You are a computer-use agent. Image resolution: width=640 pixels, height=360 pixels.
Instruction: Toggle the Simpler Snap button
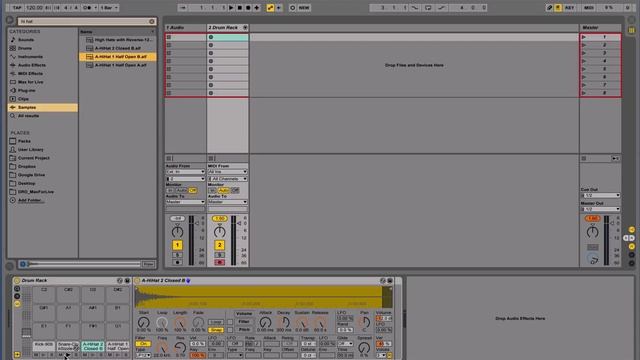(x=216, y=330)
